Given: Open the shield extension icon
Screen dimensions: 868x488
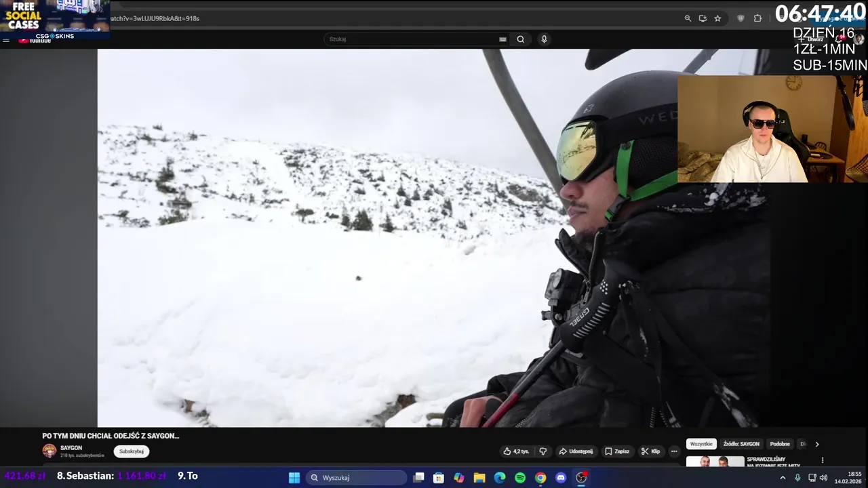Looking at the screenshot, I should point(741,18).
